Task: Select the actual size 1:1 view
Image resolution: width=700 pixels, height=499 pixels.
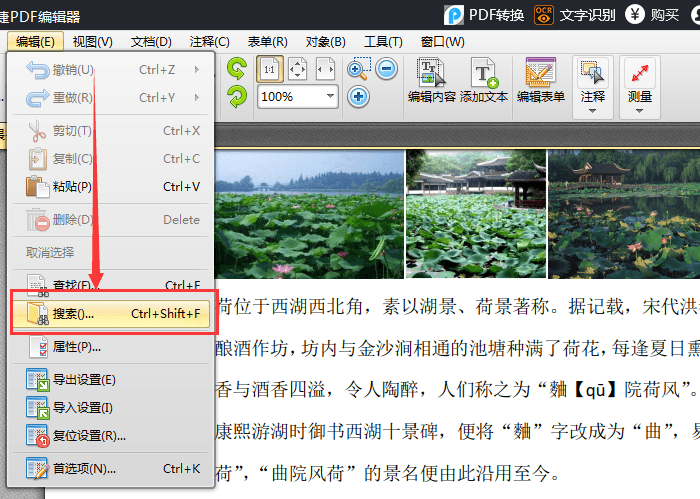Action: tap(269, 69)
